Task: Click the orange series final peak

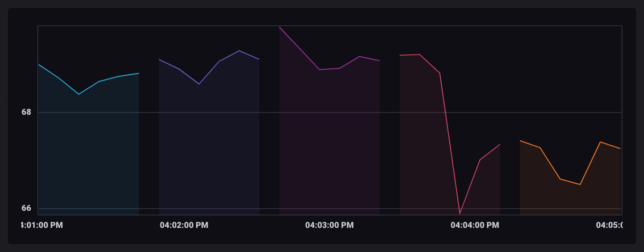Action: (600, 142)
